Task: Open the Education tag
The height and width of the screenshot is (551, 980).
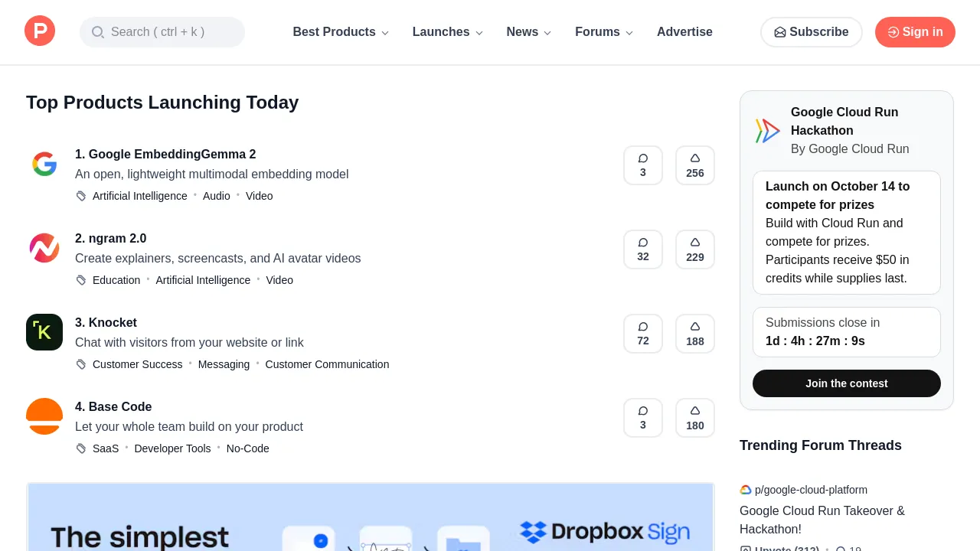Action: pyautogui.click(x=116, y=280)
